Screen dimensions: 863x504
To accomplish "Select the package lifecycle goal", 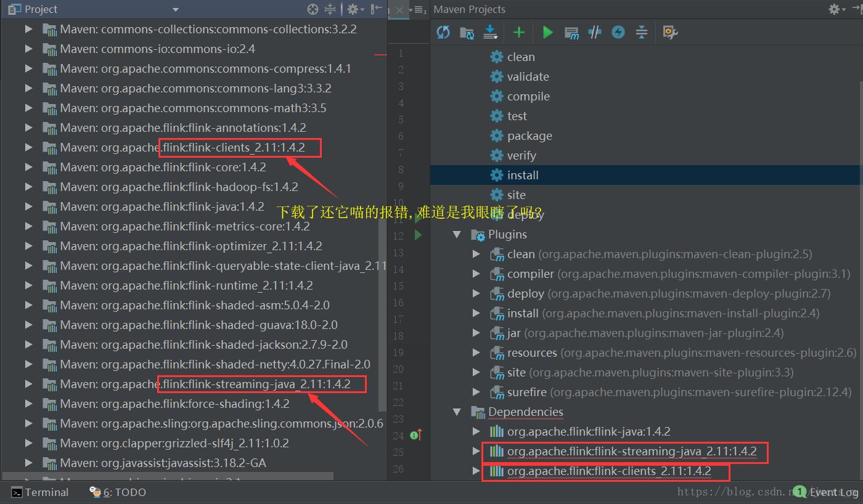I will (529, 136).
